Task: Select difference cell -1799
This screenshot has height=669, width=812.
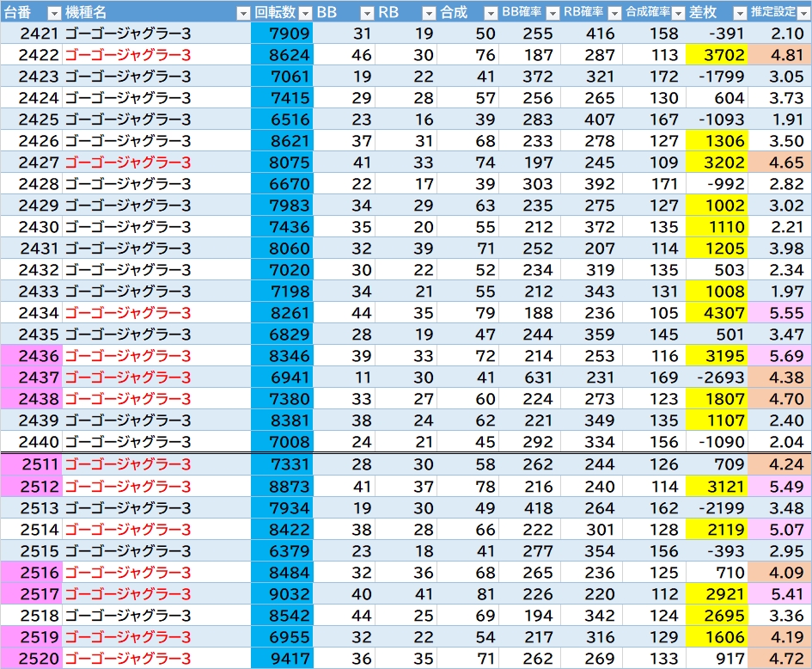Action: pyautogui.click(x=717, y=77)
